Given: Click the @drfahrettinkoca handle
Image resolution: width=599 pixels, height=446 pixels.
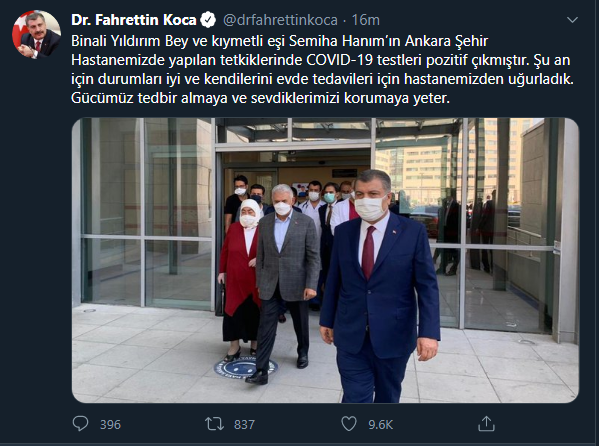Looking at the screenshot, I should 280,20.
